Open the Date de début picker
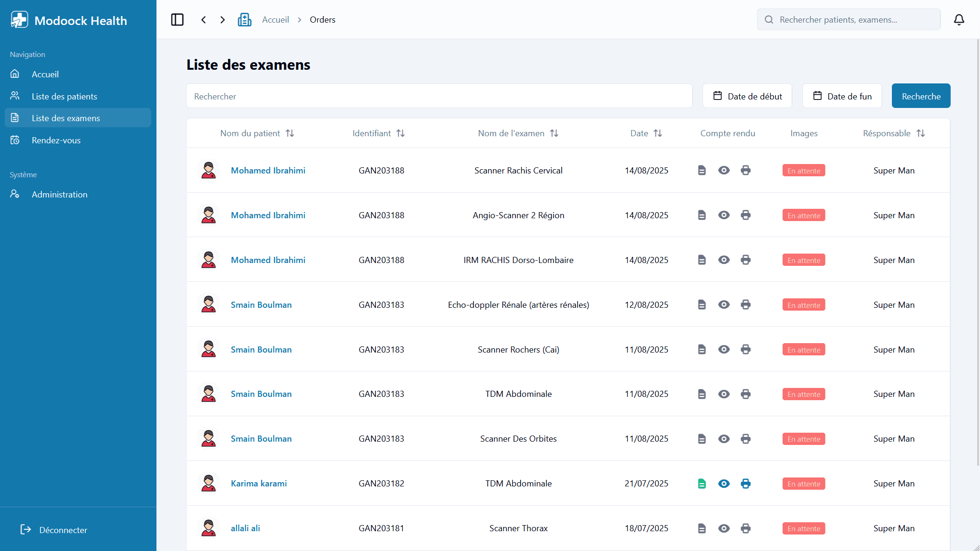The height and width of the screenshot is (551, 980). pos(747,96)
